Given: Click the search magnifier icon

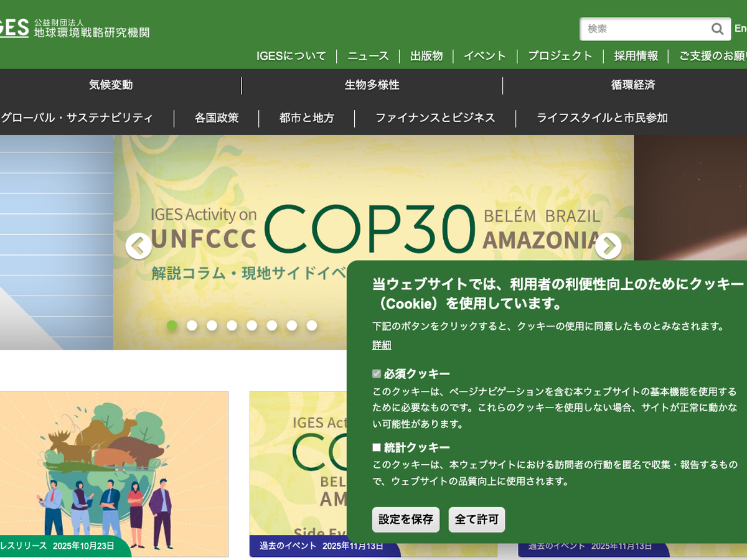Looking at the screenshot, I should (x=717, y=29).
